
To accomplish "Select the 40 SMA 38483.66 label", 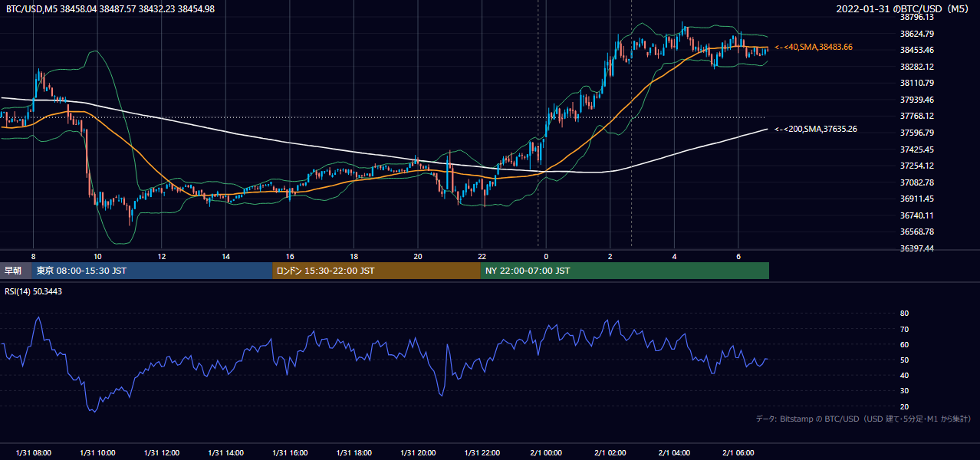I will (814, 47).
